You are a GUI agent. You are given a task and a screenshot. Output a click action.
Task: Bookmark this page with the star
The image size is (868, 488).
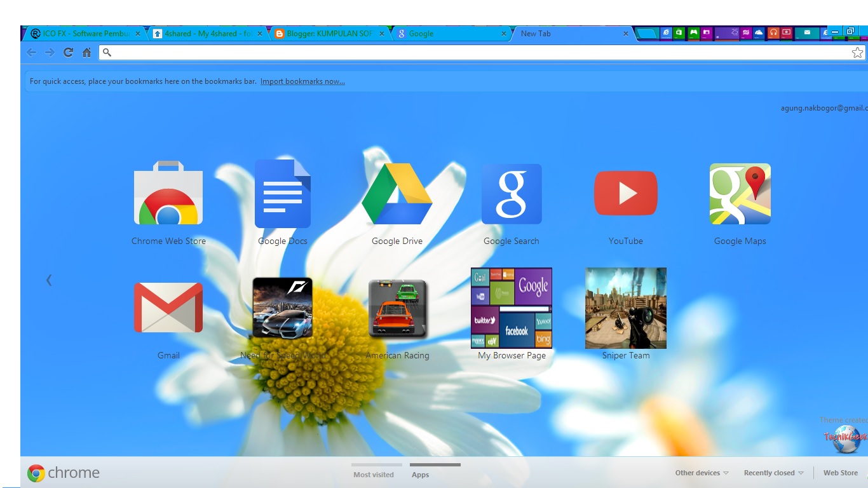pyautogui.click(x=857, y=53)
